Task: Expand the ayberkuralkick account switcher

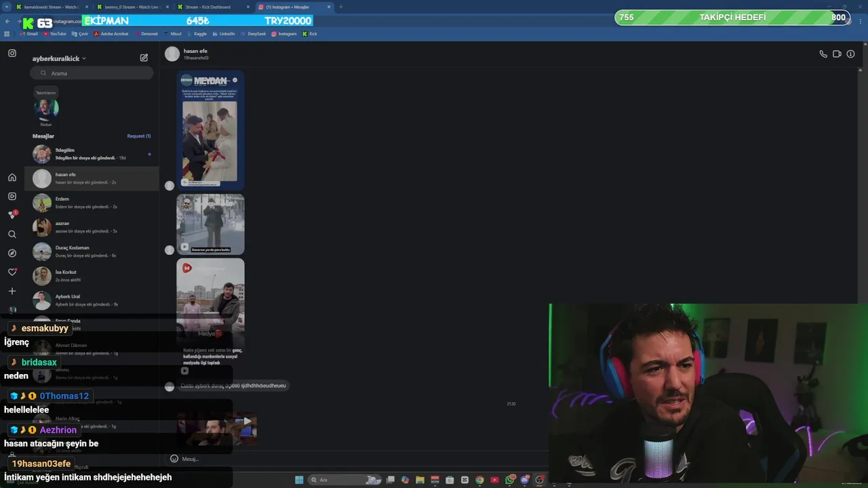Action: pyautogui.click(x=59, y=58)
